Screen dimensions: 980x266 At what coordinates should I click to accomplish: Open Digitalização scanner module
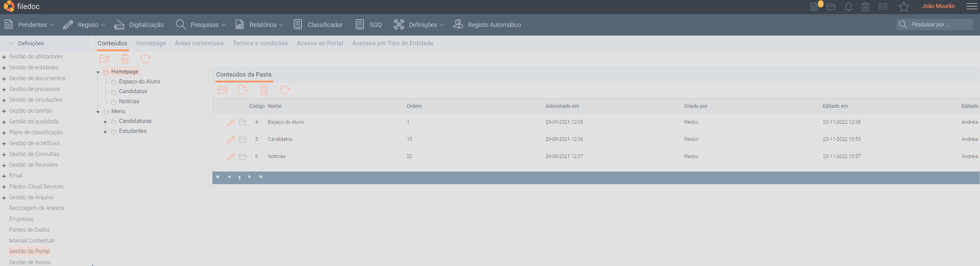coord(139,25)
